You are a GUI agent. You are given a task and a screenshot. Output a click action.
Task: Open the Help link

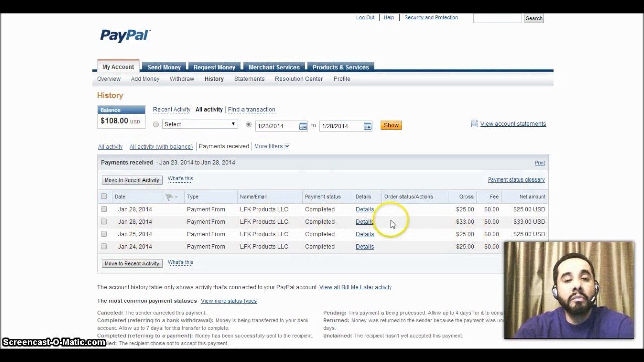[389, 17]
